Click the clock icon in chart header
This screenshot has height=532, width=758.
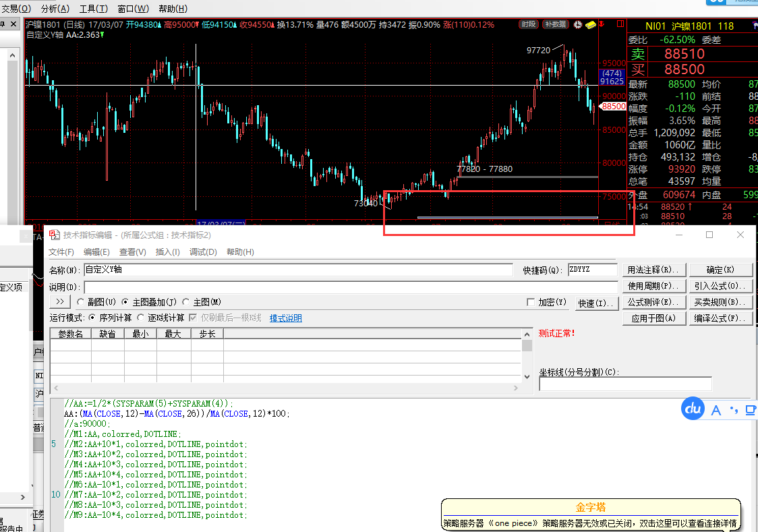(x=578, y=24)
